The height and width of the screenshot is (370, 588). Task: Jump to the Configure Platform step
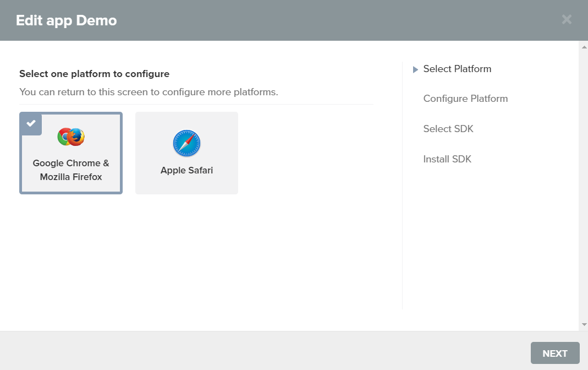point(465,99)
